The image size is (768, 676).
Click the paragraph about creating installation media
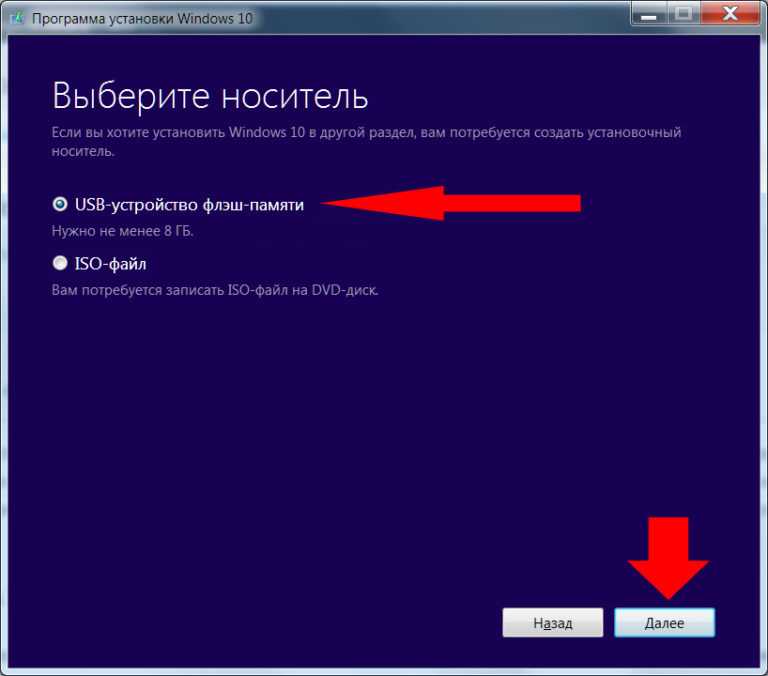click(366, 142)
